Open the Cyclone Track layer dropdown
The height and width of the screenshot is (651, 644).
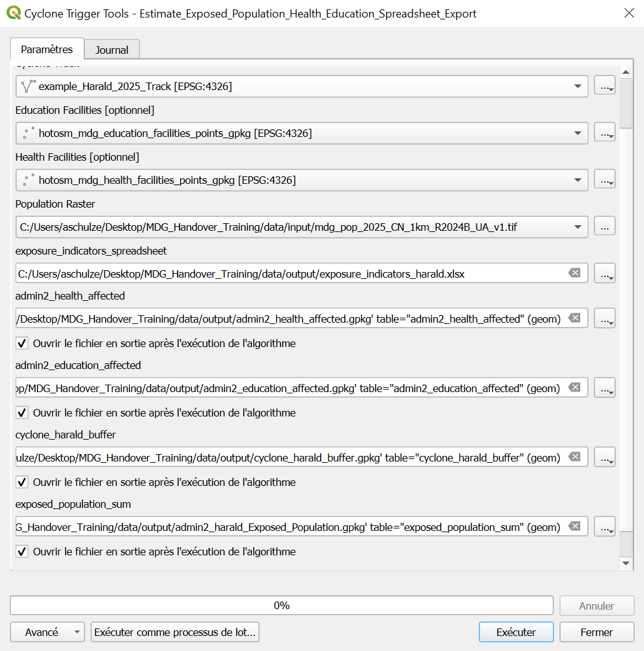(x=578, y=86)
